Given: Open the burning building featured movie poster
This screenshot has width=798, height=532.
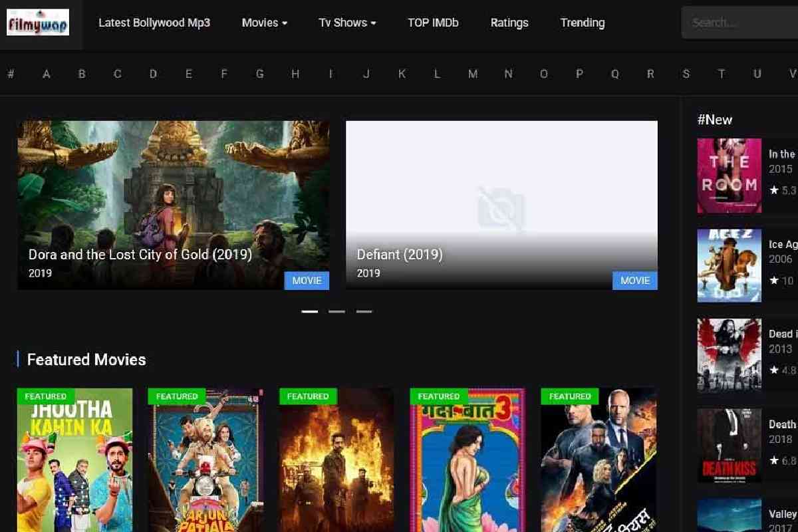Looking at the screenshot, I should tap(336, 460).
